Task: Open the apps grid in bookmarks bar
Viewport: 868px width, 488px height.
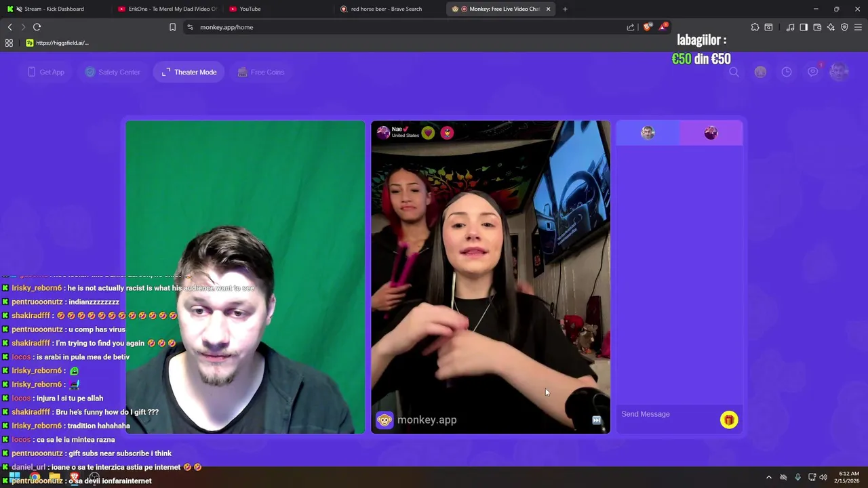Action: [9, 43]
